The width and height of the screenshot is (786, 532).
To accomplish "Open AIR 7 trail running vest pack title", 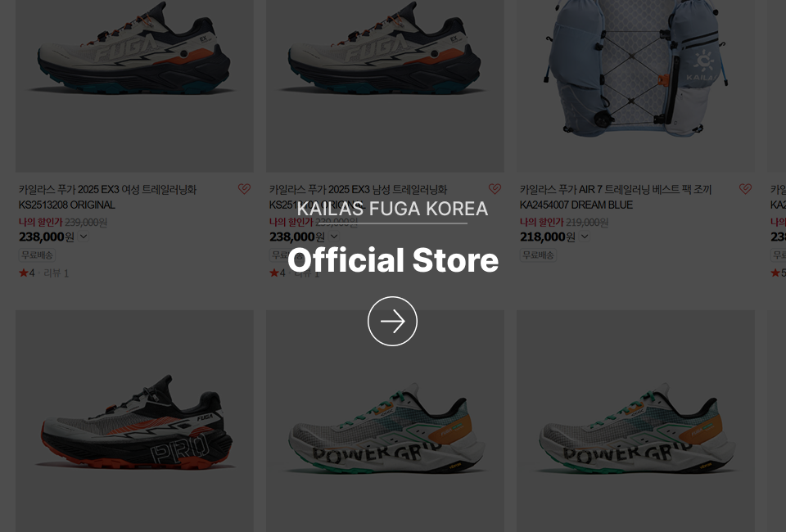I will point(616,197).
